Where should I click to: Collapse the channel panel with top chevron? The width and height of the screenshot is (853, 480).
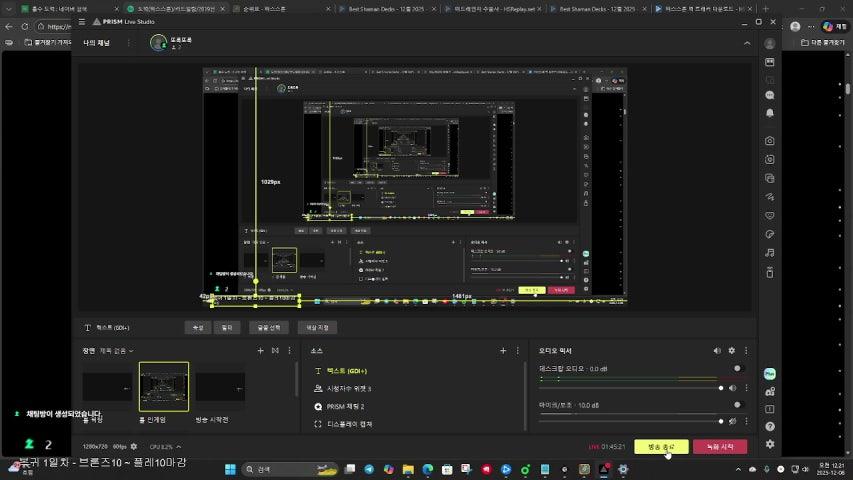746,43
